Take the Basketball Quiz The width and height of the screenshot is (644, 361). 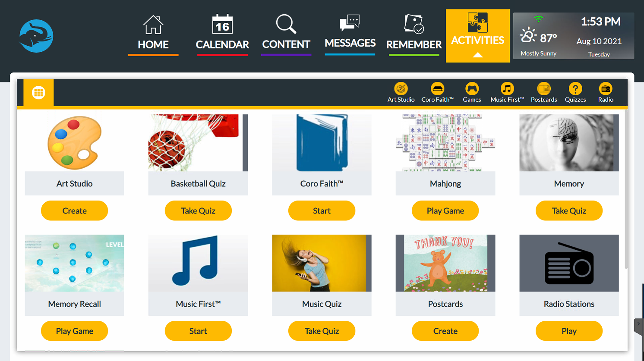198,210
